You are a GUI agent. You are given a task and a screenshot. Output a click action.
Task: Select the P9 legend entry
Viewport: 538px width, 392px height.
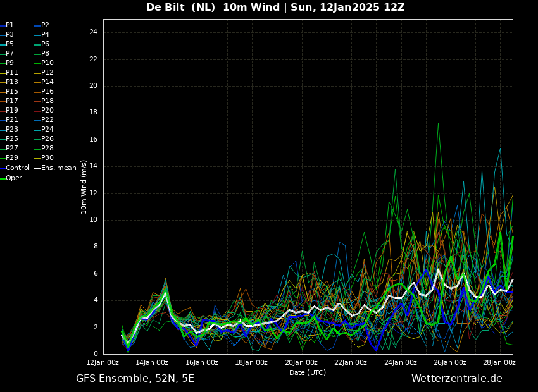pyautogui.click(x=7, y=63)
